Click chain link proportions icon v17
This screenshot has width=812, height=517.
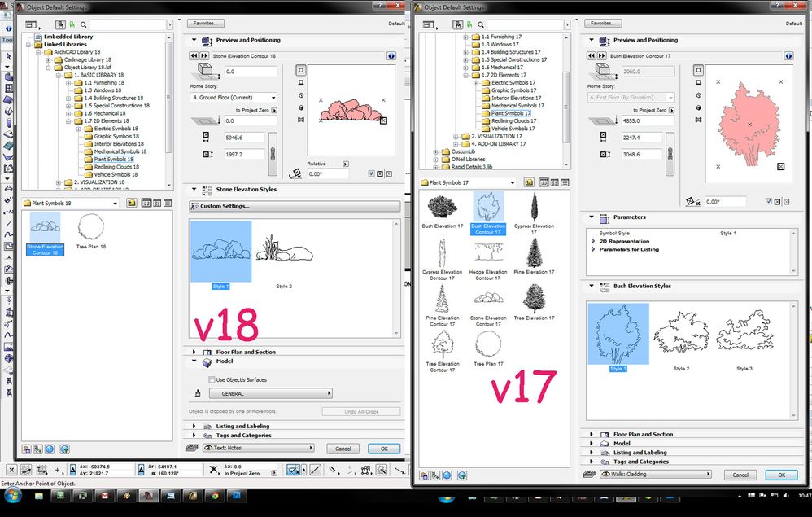[x=670, y=154]
